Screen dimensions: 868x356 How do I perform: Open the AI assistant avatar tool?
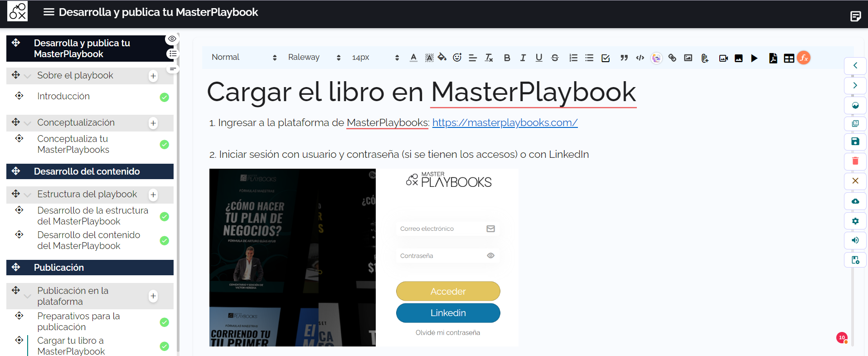[656, 58]
